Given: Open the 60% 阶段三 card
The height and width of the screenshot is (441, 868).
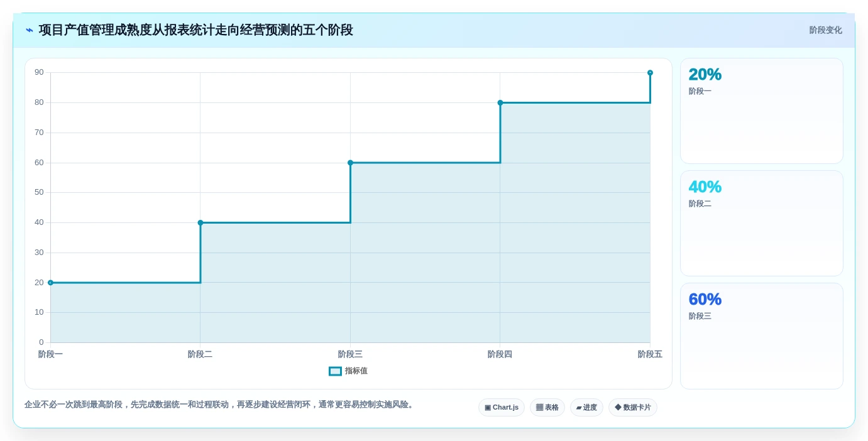Looking at the screenshot, I should (762, 336).
